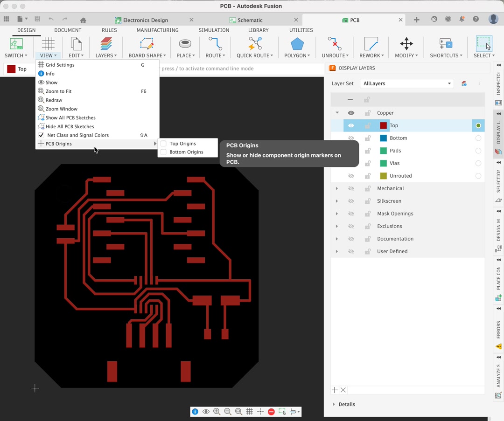Viewport: 504px width, 421px height.
Task: Expand the Silkscreen layer group
Action: pos(337,201)
